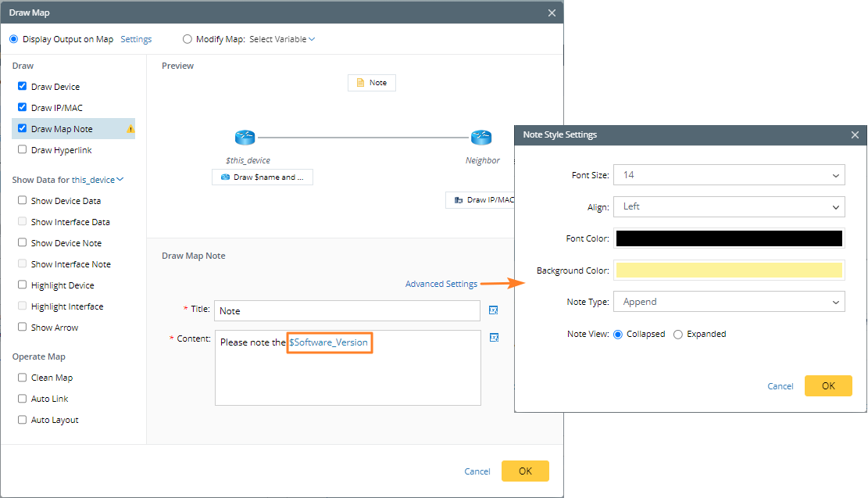This screenshot has width=868, height=498.
Task: Click the Title input field
Action: coord(347,311)
